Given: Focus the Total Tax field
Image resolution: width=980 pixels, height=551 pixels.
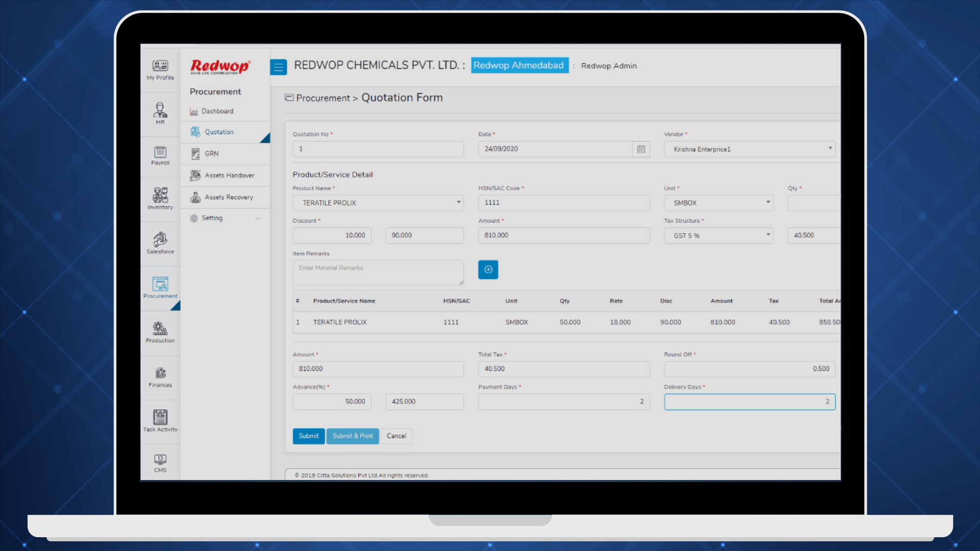Looking at the screenshot, I should [x=564, y=369].
